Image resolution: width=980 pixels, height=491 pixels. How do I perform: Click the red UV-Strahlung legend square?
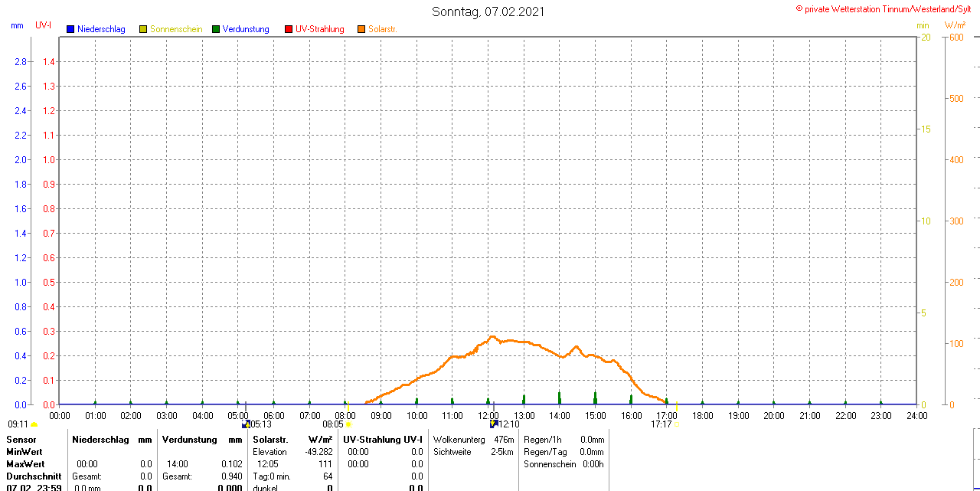click(289, 29)
